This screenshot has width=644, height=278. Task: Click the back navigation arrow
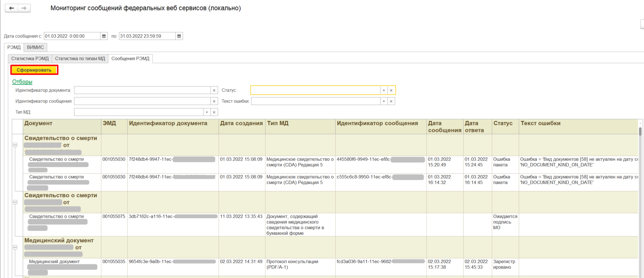[12, 8]
